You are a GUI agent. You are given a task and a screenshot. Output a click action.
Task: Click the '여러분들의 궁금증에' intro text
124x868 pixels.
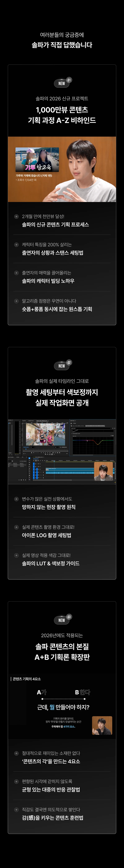click(x=62, y=35)
